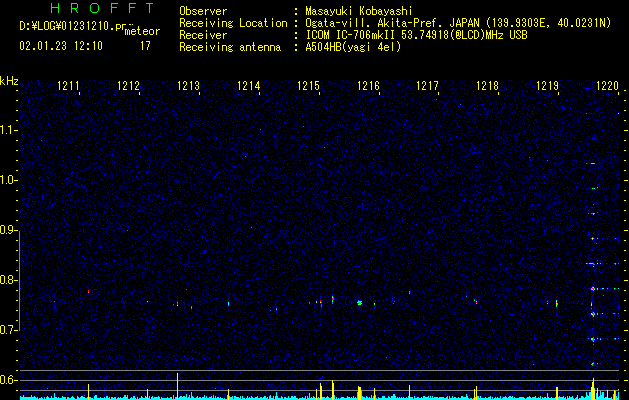The image size is (629, 400).
Task: Click the 1213 time axis label
Action: (x=188, y=86)
